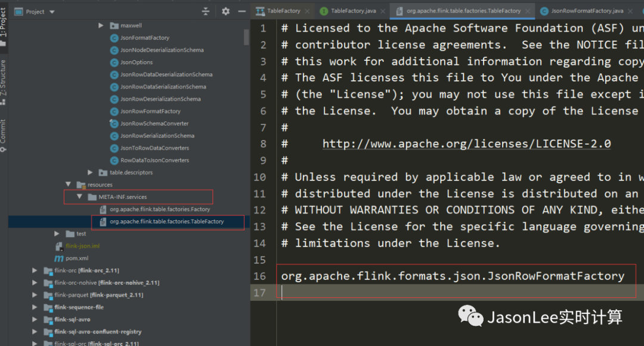Click line 1 license comment text
This screenshot has width=644, height=346.
(x=462, y=28)
